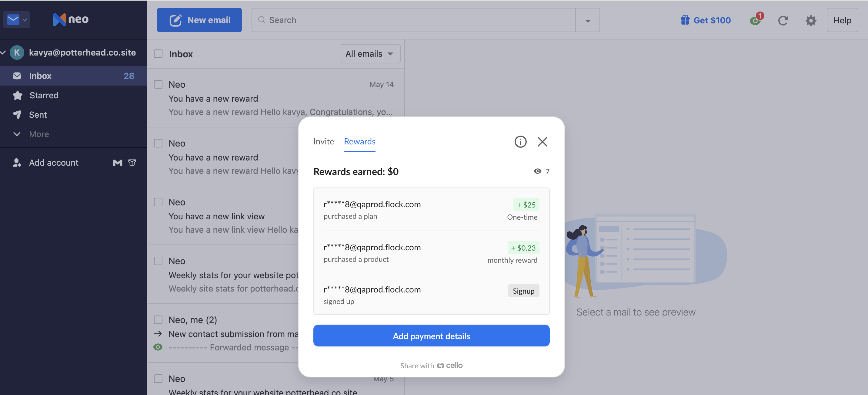Close the rewards dialog
The image size is (868, 395).
tap(542, 142)
